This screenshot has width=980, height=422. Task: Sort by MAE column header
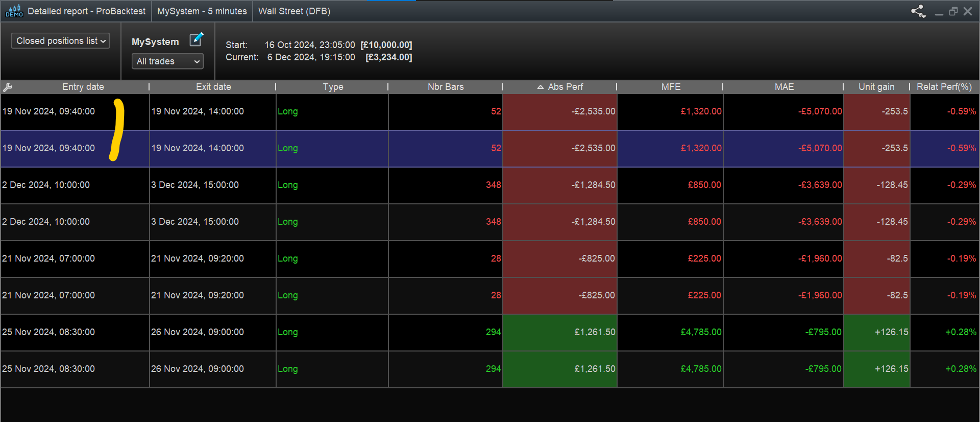tap(784, 87)
